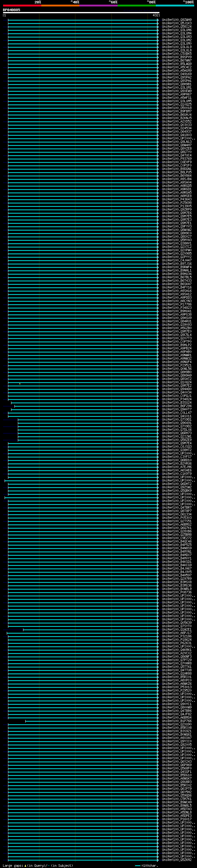Select hit label UniRef100_C5XBK5
The width and height of the screenshot is (197, 868).
[177, 54]
